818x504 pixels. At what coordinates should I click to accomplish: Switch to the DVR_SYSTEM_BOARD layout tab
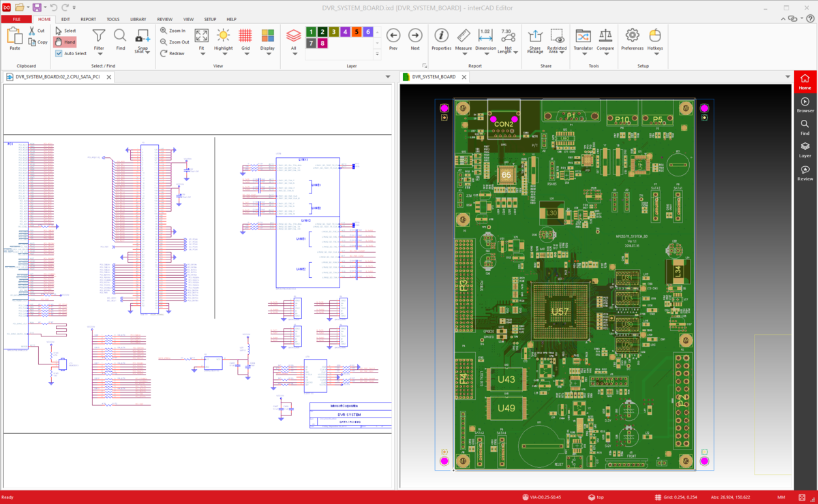(434, 77)
